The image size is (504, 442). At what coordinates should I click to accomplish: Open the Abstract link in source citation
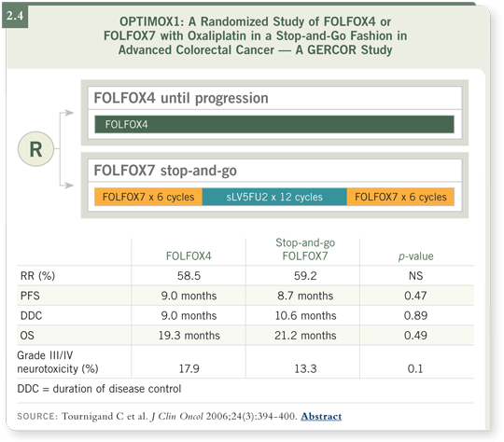click(x=321, y=416)
